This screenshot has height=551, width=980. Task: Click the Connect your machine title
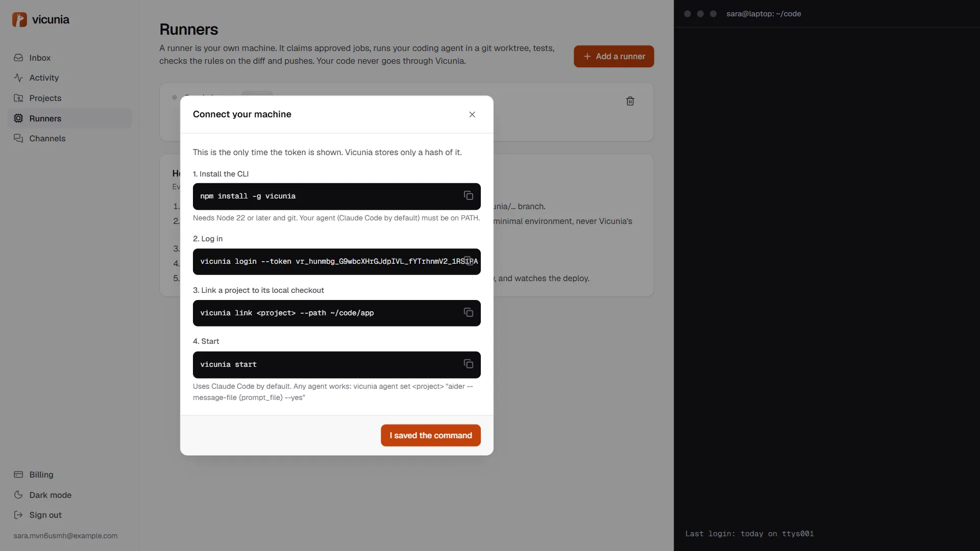[242, 114]
